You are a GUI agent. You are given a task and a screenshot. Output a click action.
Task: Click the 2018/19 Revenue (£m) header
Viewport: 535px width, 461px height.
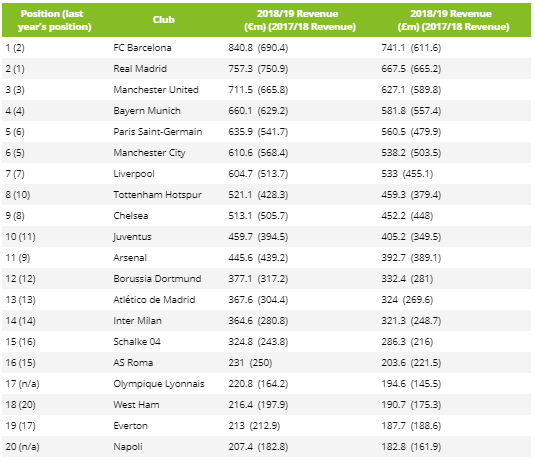[x=453, y=20]
